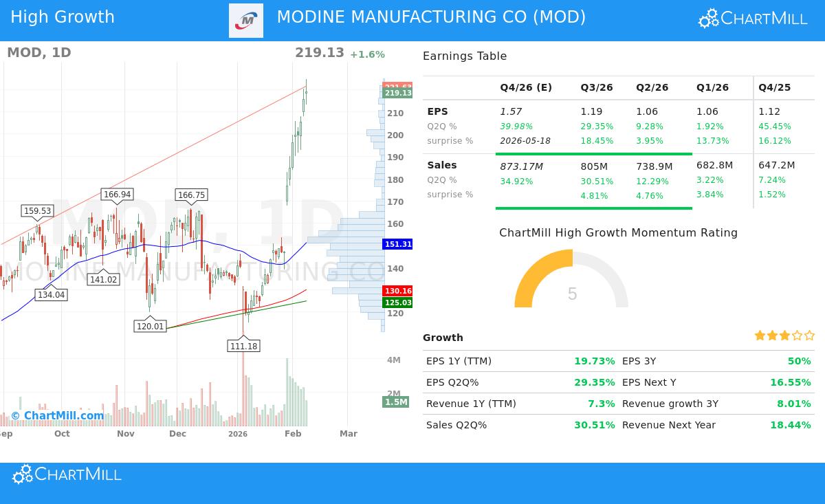Toggle the third growth rating star

784,335
